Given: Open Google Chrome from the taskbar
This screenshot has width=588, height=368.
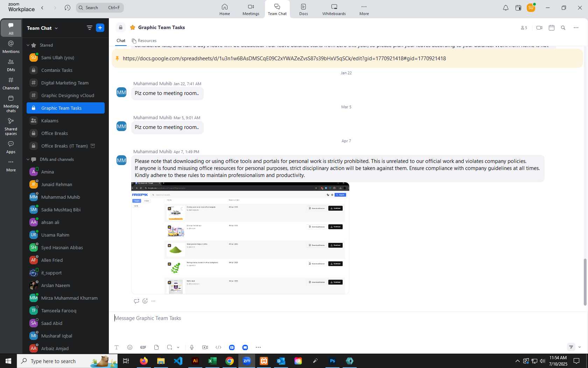Looking at the screenshot, I should 230,361.
